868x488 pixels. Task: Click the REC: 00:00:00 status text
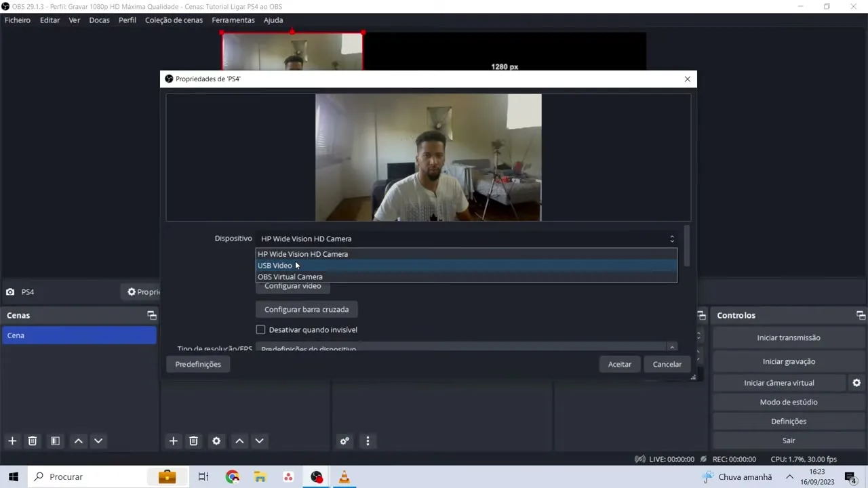point(734,459)
